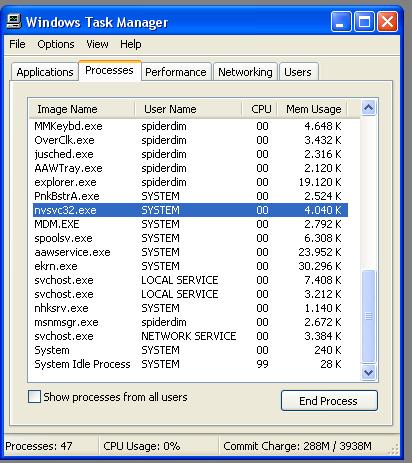Open the File menu
This screenshot has width=412, height=463.
click(17, 44)
